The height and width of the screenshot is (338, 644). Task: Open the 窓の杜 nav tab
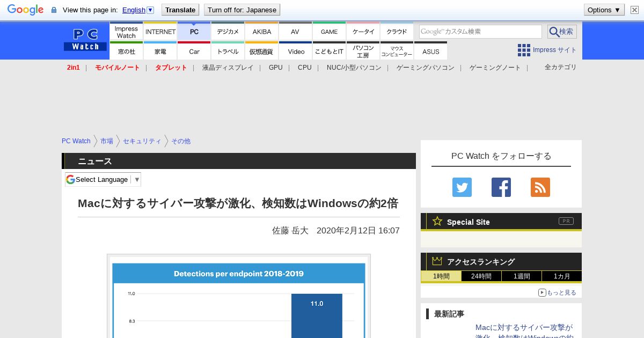point(126,51)
